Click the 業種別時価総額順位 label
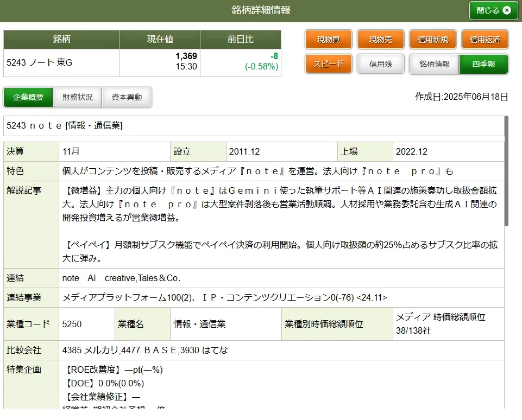 337,324
